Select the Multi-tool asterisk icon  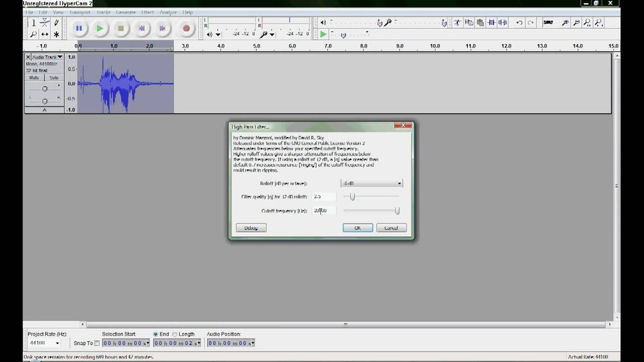[x=56, y=34]
